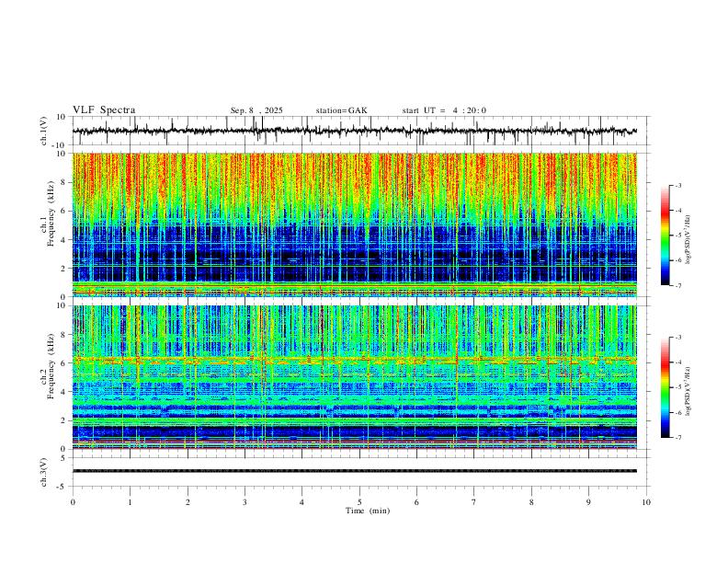
Task: Click the ch.2 'Frequency (kHz)' axis label
Action: click(x=51, y=366)
